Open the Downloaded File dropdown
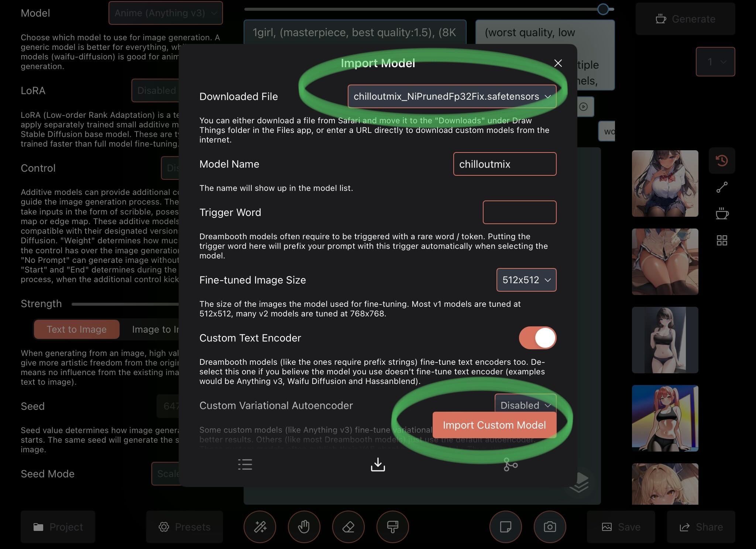Viewport: 756px width, 549px height. 452,96
